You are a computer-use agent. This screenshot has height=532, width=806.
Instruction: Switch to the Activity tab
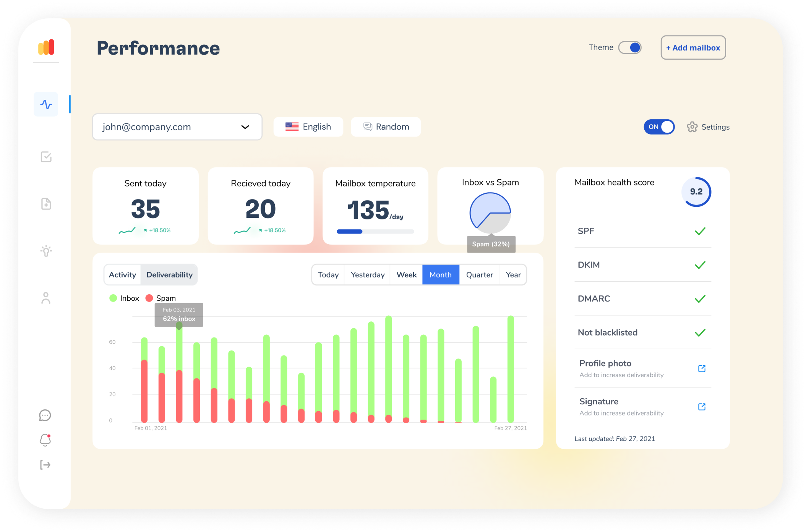click(x=122, y=275)
